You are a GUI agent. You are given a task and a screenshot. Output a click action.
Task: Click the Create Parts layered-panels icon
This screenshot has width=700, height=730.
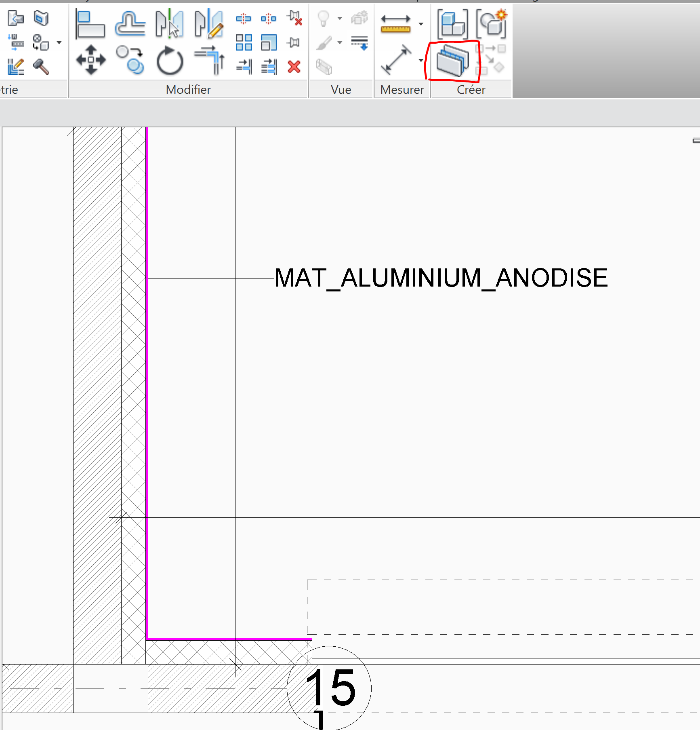point(453,61)
